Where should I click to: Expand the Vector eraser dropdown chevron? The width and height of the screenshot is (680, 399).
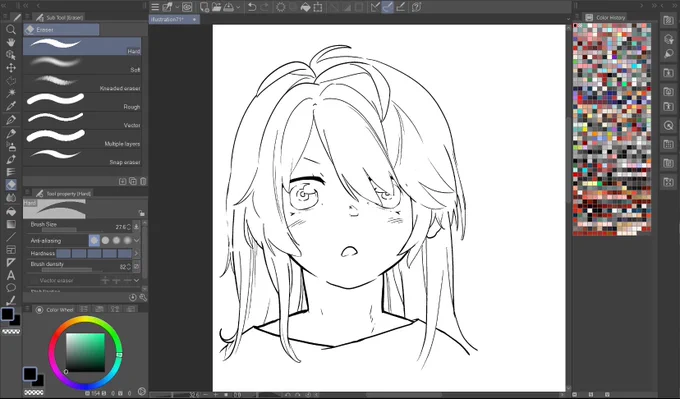click(x=137, y=281)
